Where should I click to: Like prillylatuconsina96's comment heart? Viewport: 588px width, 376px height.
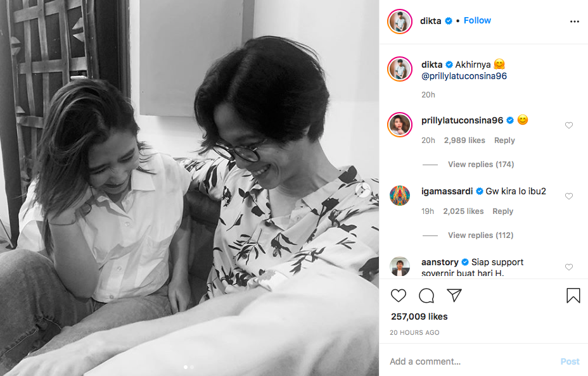tap(569, 125)
